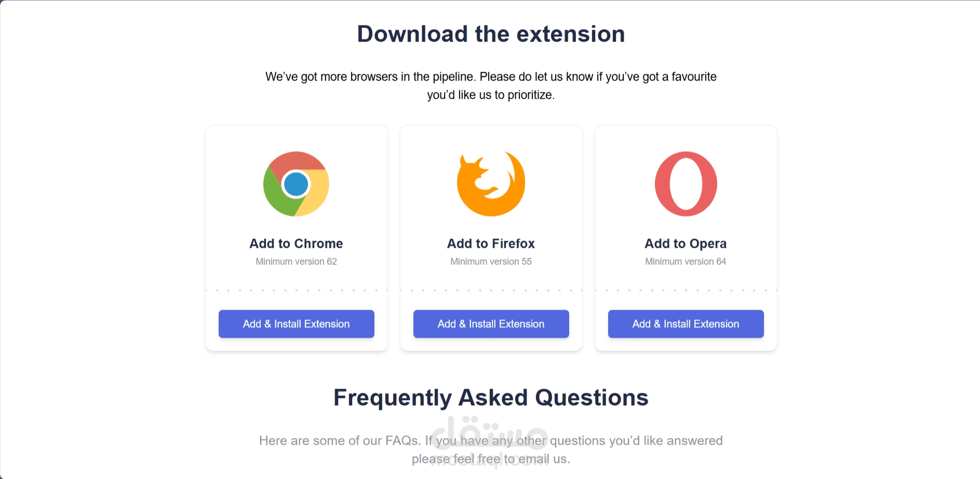Click the "Minimum version 64" text
The image size is (980, 479).
pyautogui.click(x=686, y=261)
